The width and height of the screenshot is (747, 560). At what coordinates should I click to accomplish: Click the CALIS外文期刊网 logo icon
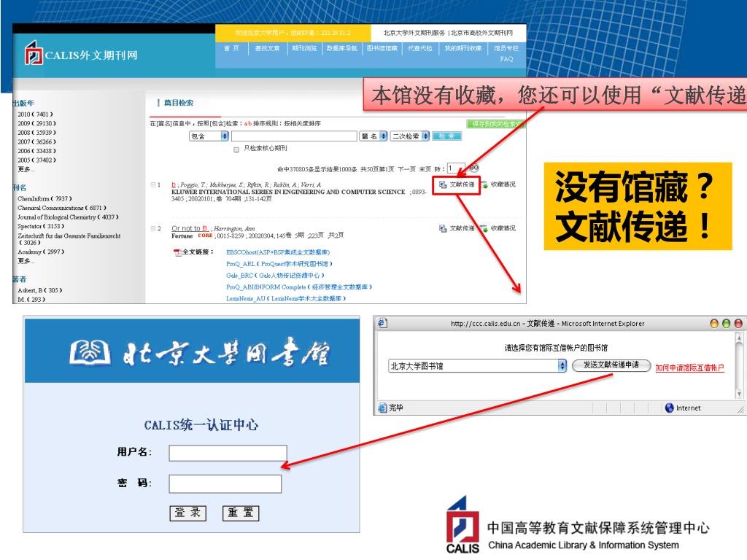click(34, 52)
